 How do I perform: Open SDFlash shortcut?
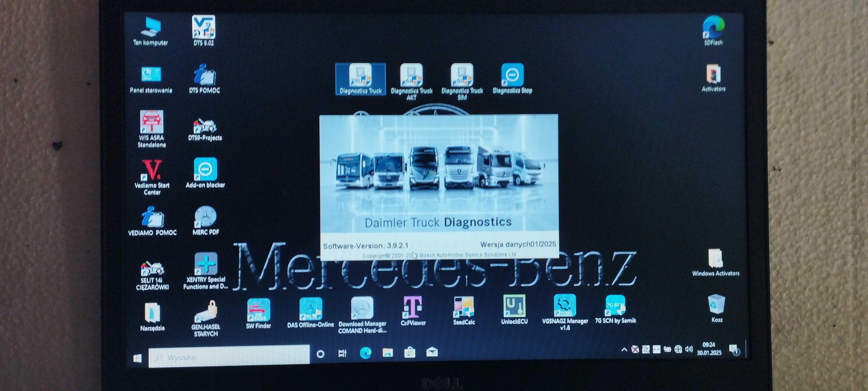point(713,31)
